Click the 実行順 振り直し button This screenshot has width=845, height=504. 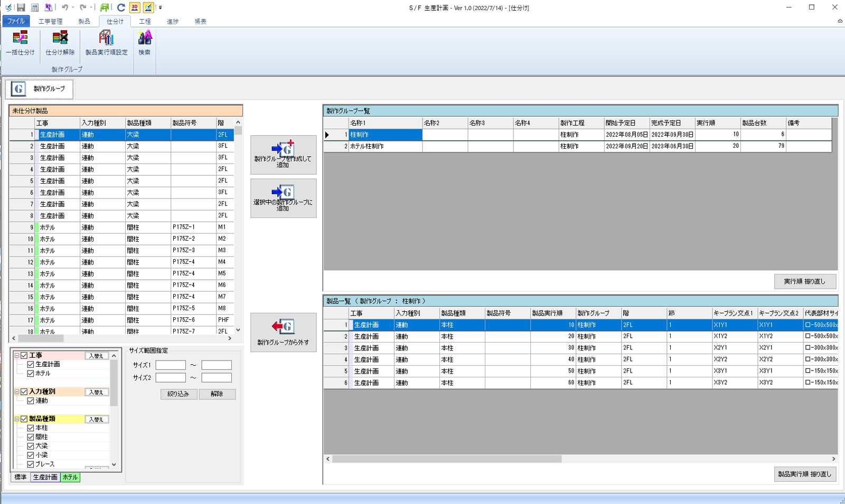[x=804, y=281]
